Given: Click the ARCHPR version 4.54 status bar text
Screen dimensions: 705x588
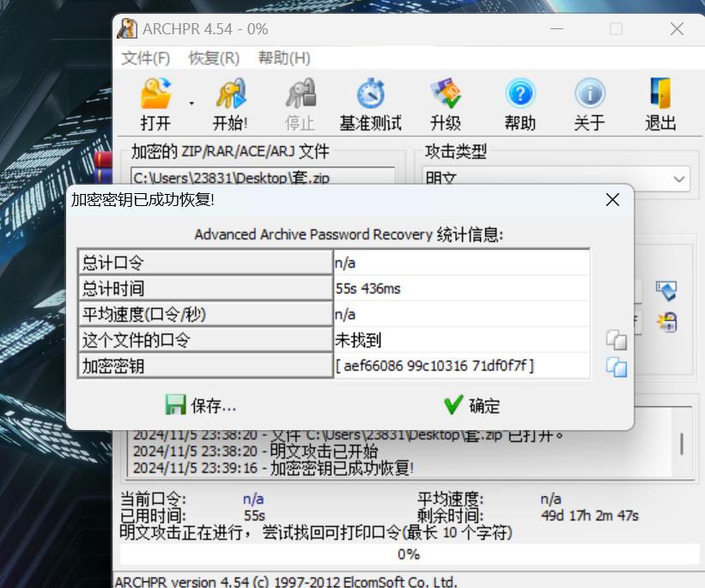Looking at the screenshot, I should coord(286,582).
